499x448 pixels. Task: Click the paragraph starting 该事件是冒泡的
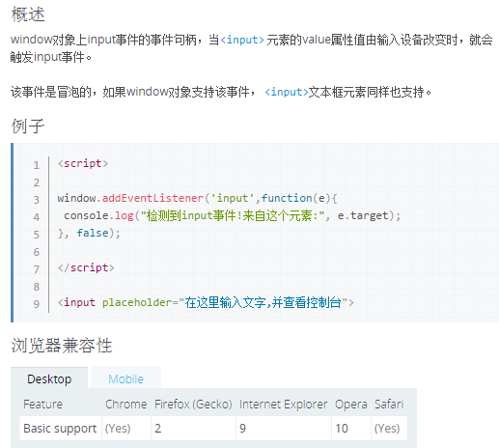click(x=221, y=92)
